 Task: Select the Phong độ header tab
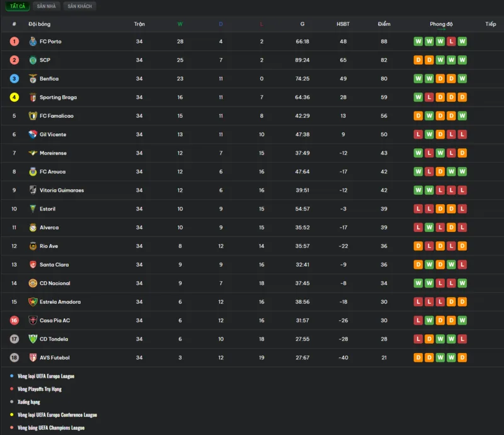coord(441,24)
